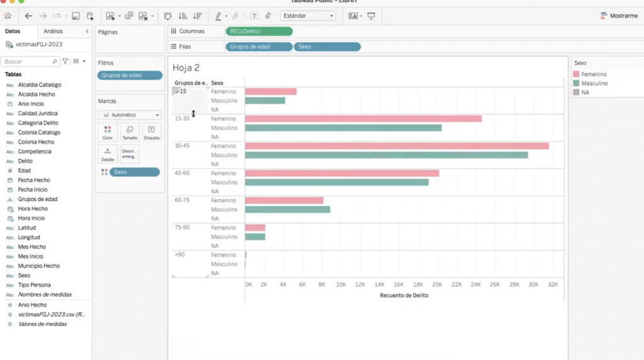
Task: Click the REC(Delito) pill in Columnas
Action: click(259, 31)
